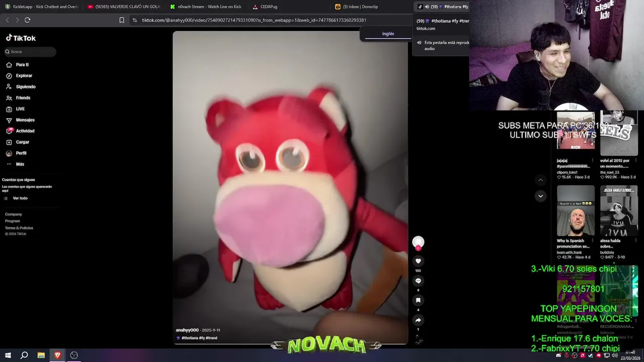The height and width of the screenshot is (362, 644).
Task: Open system volume tray icon
Action: pyautogui.click(x=614, y=355)
